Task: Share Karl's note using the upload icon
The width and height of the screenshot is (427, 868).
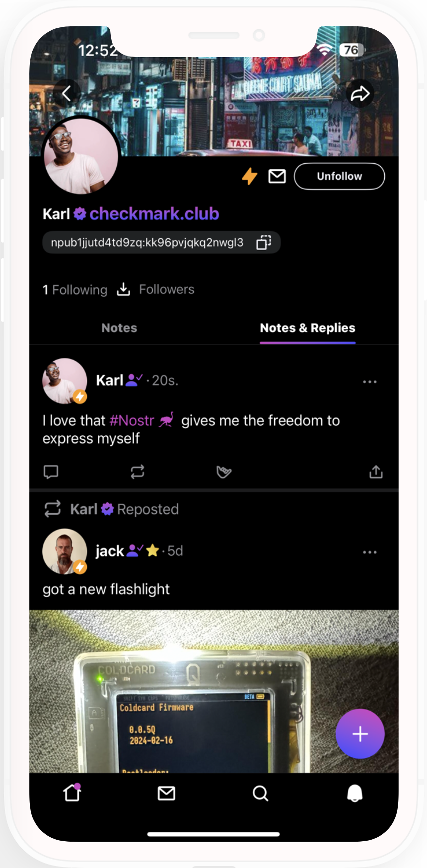Action: coord(376,471)
